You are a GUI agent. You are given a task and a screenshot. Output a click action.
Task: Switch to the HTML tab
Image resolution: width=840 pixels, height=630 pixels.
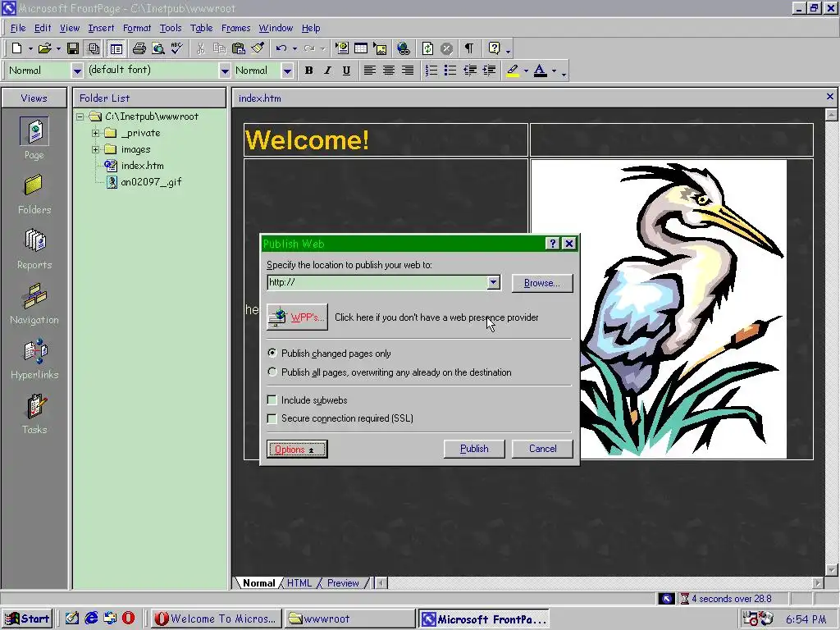pyautogui.click(x=299, y=583)
